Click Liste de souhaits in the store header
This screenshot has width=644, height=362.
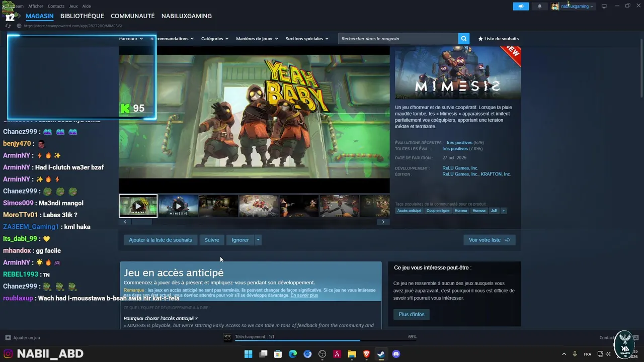click(x=498, y=39)
